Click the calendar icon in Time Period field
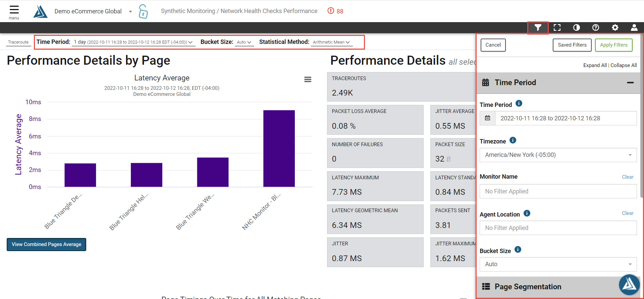This screenshot has width=644, height=299. (488, 118)
